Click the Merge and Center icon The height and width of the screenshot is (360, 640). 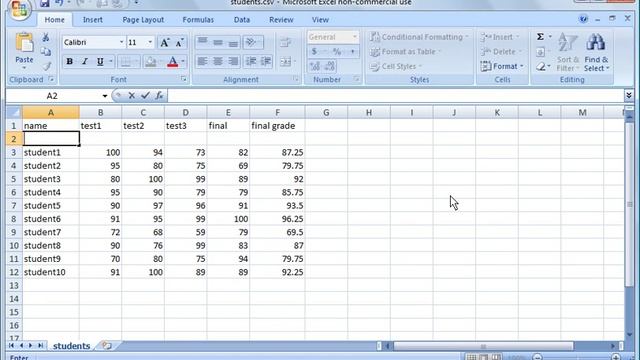point(286,62)
